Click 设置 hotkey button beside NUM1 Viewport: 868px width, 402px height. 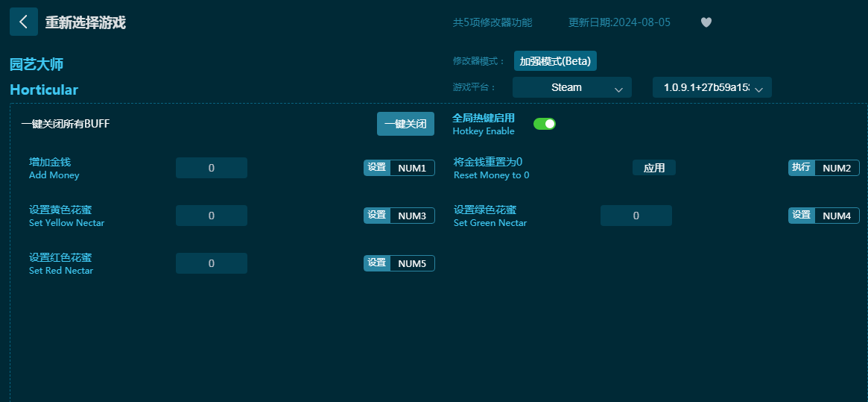click(x=377, y=168)
